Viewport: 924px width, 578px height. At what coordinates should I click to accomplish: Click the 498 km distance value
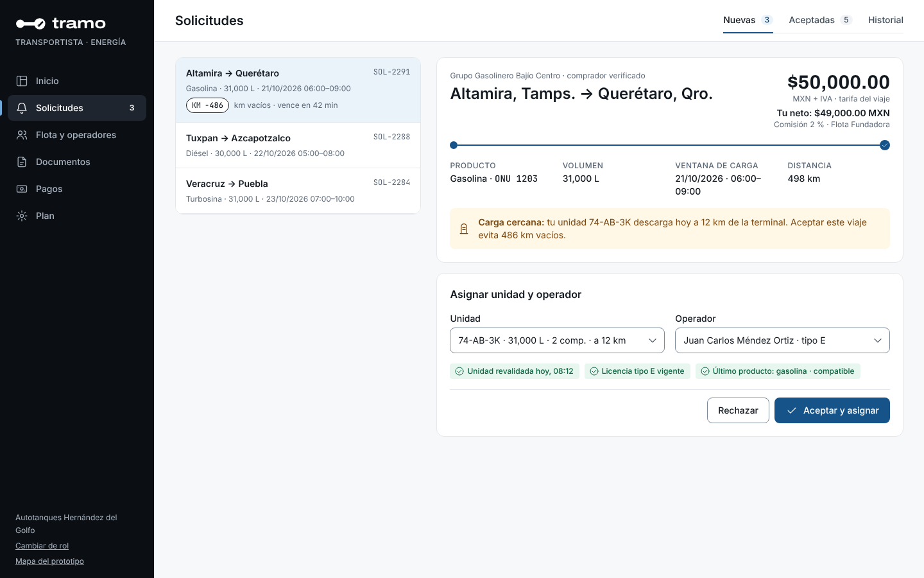click(x=804, y=179)
